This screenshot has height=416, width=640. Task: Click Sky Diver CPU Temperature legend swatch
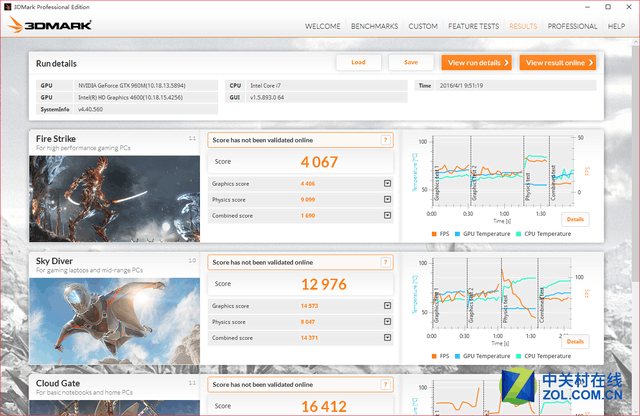pos(518,356)
